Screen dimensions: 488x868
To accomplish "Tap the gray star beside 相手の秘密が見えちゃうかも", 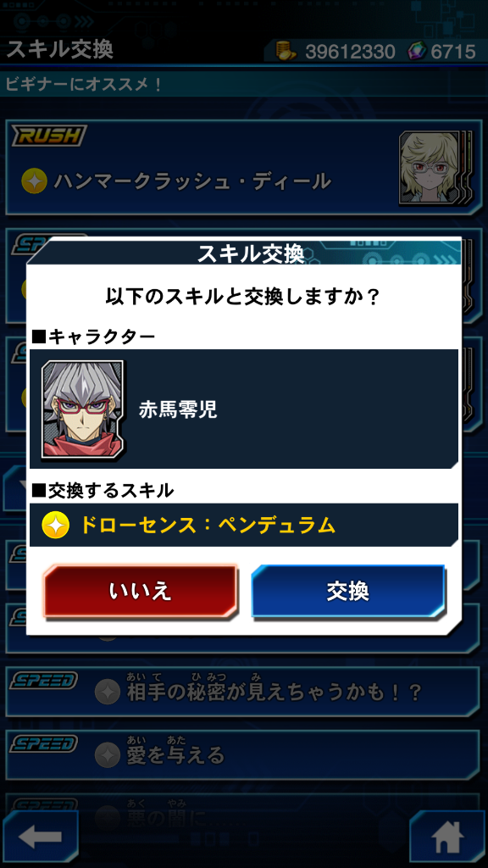I will (108, 692).
